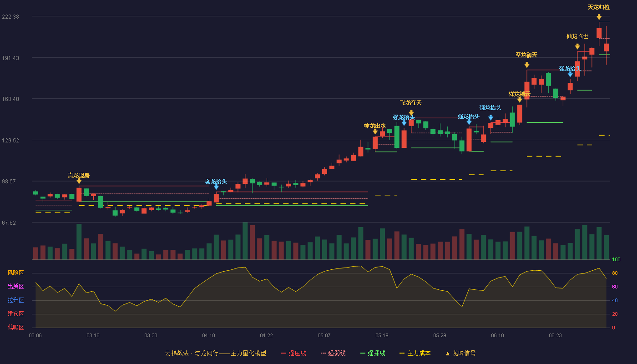The height and width of the screenshot is (364, 637).
Task: Click the 05-29 date label
Action: [x=440, y=335]
